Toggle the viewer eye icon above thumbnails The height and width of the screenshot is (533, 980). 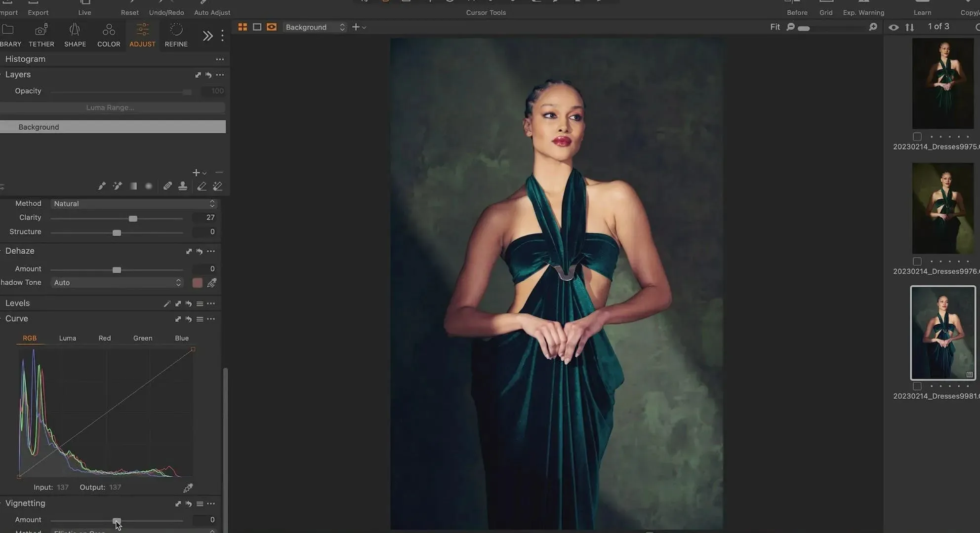(x=894, y=28)
